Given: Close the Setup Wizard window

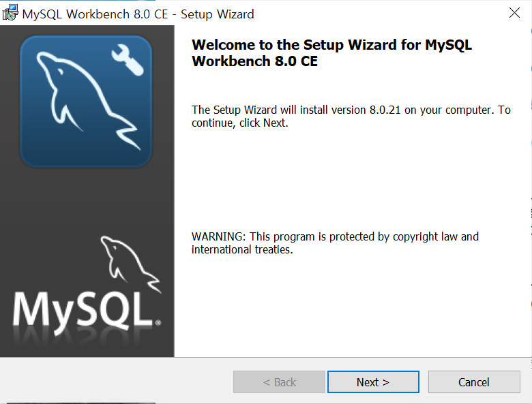Looking at the screenshot, I should [x=514, y=13].
